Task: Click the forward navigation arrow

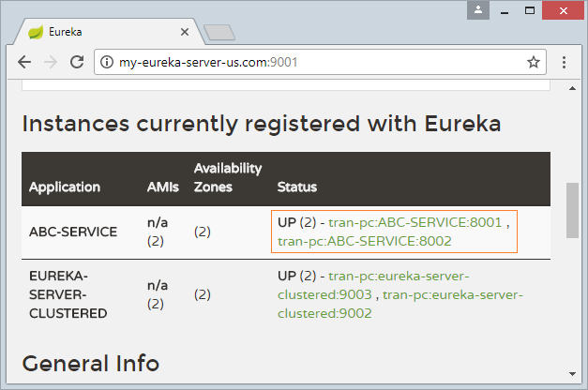Action: 51,62
